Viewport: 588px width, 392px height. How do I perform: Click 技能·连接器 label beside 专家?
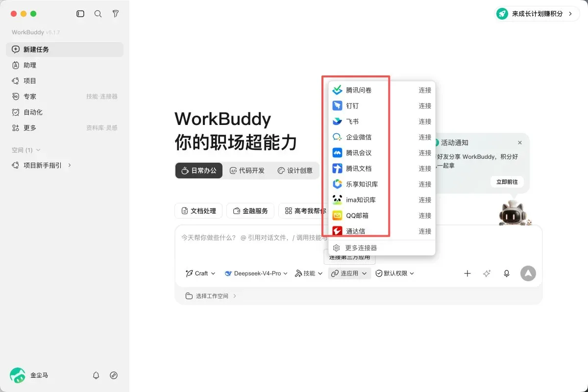click(102, 97)
